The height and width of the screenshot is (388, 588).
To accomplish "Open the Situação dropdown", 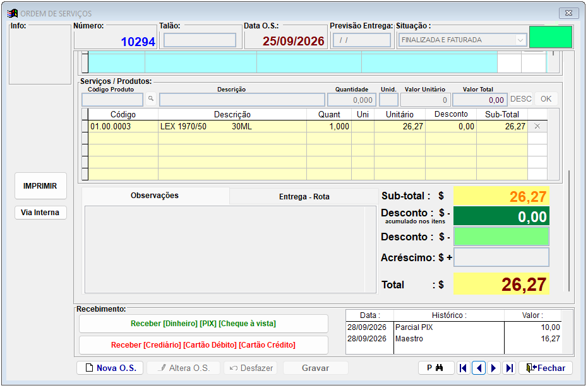I will 520,40.
